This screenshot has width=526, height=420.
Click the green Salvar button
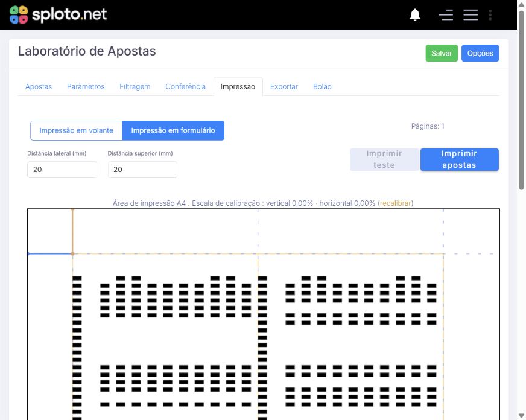pos(442,53)
